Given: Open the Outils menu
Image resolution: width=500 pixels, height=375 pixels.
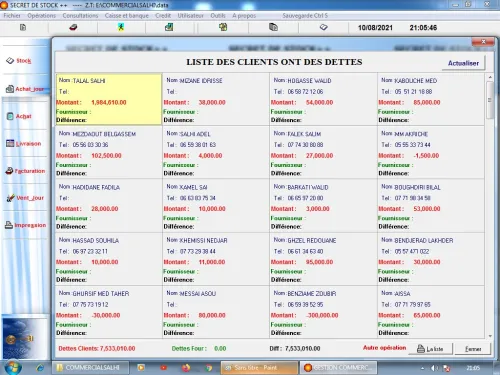Looking at the screenshot, I should (x=218, y=16).
